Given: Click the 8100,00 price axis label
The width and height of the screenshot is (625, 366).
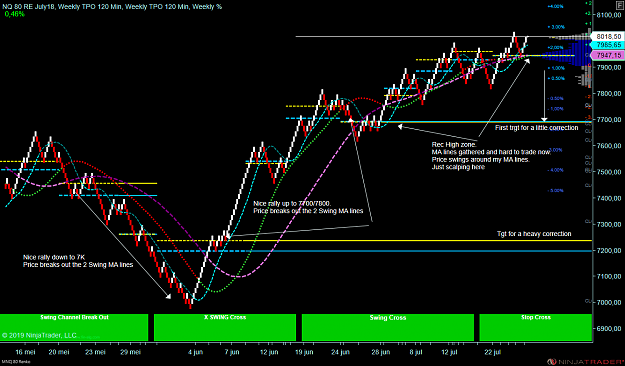Looking at the screenshot, I should pos(609,15).
